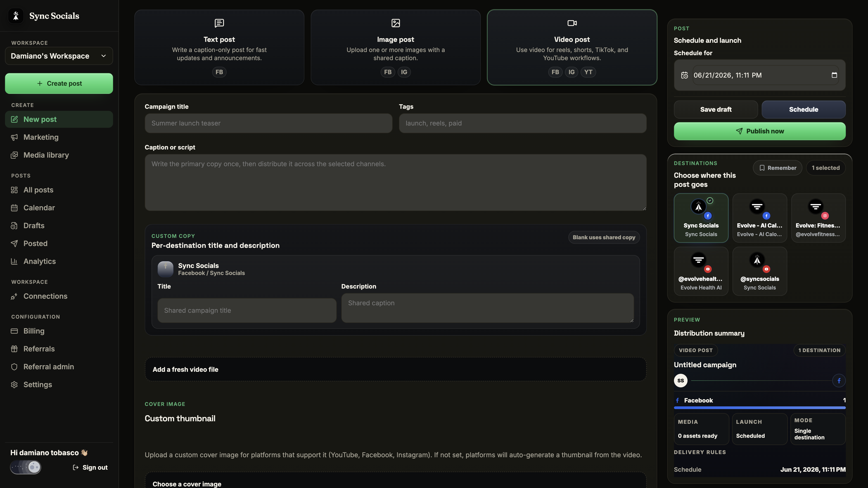Deselect the Sync Socials Facebook destination
The width and height of the screenshot is (868, 488).
pos(701,218)
